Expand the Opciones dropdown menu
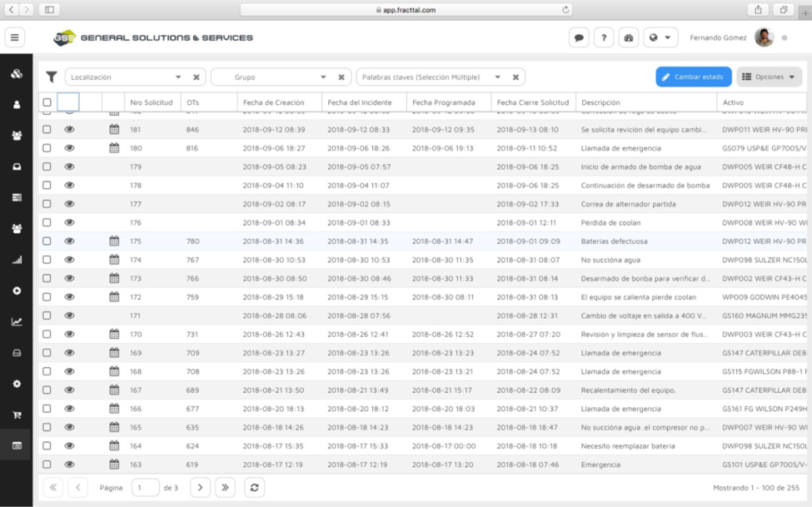The image size is (812, 507). (x=769, y=77)
